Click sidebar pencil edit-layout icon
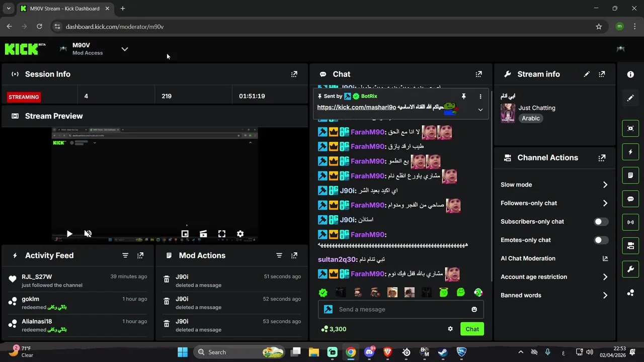Viewport: 644px width, 362px height. [x=630, y=98]
